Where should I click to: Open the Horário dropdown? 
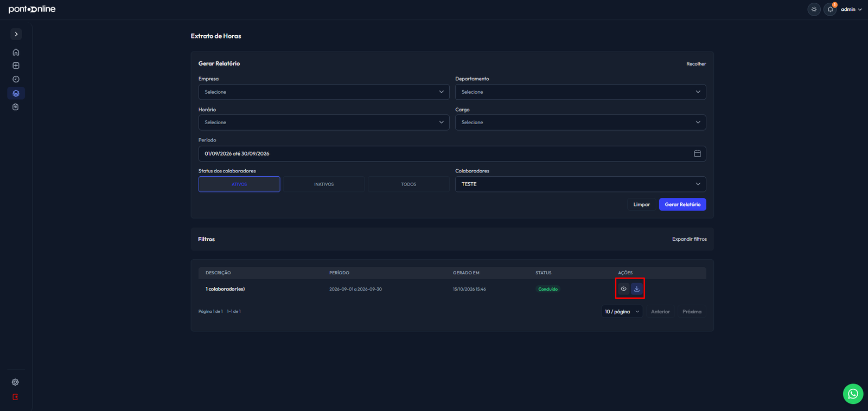click(324, 123)
